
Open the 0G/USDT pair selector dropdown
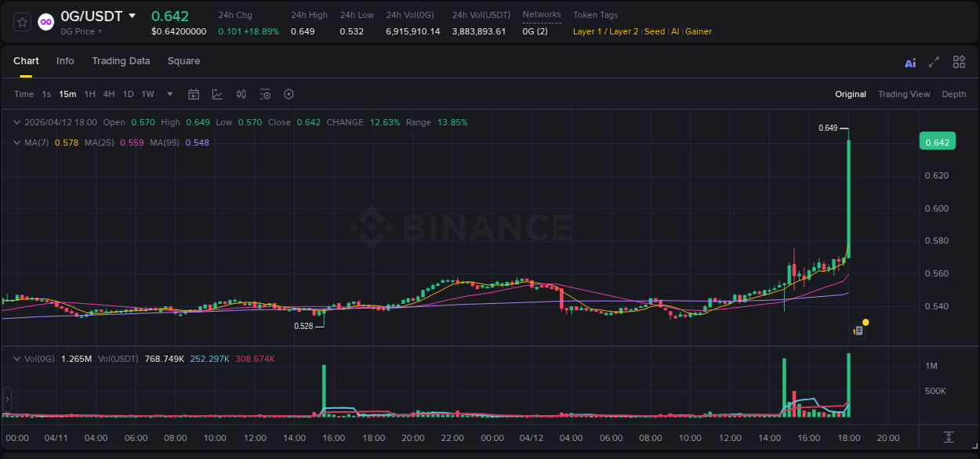(x=132, y=16)
